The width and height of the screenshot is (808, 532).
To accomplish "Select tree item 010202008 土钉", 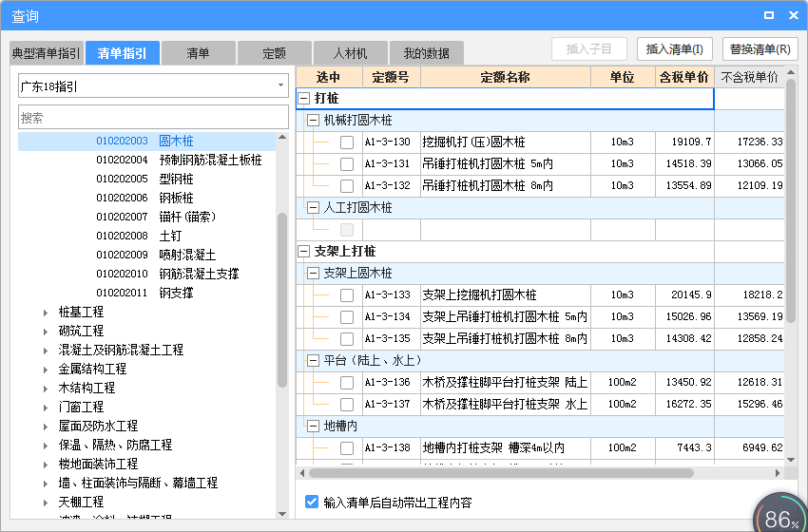I will (x=139, y=236).
